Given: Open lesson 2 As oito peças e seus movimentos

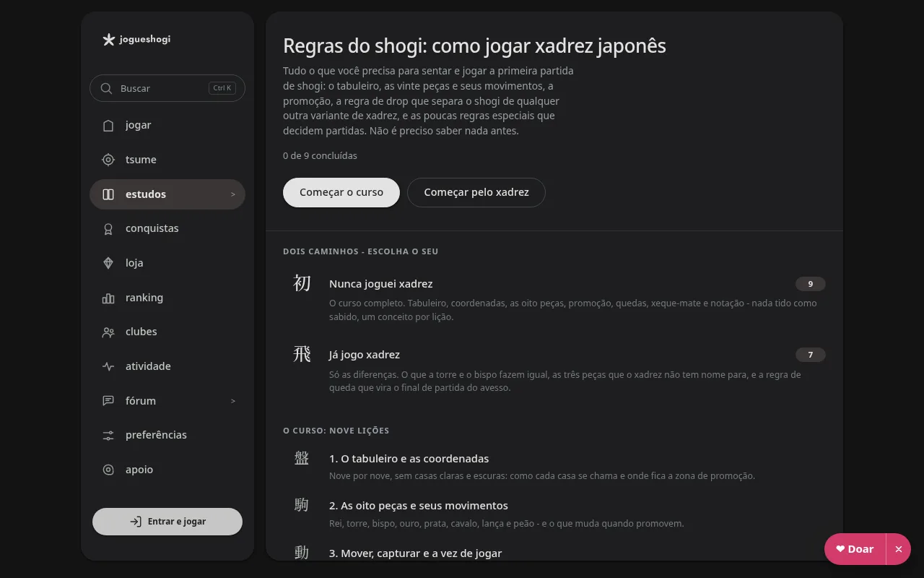Looking at the screenshot, I should [x=554, y=514].
